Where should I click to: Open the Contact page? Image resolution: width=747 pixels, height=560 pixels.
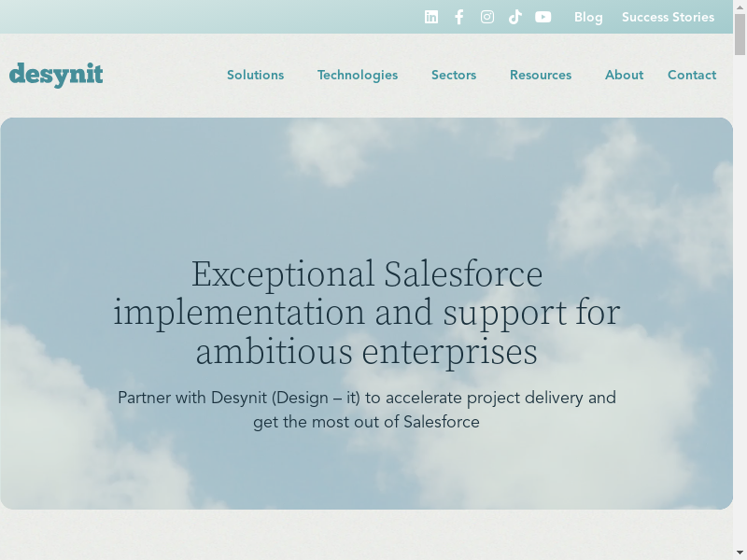pos(692,75)
